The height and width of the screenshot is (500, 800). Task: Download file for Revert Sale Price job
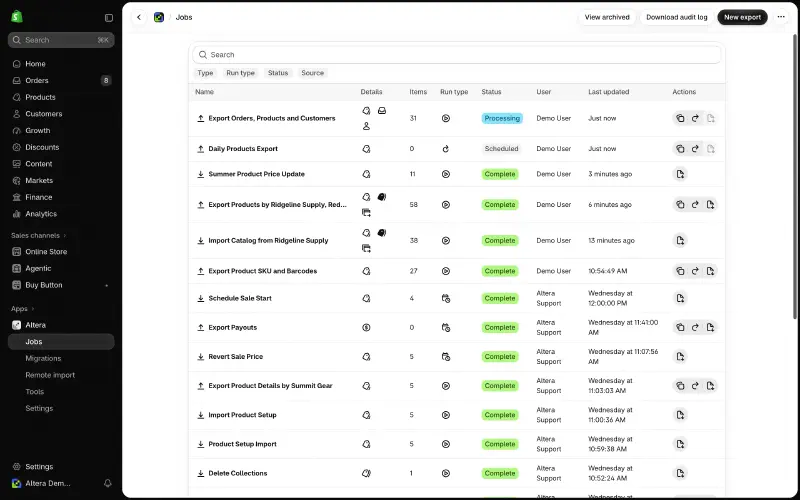pos(680,357)
